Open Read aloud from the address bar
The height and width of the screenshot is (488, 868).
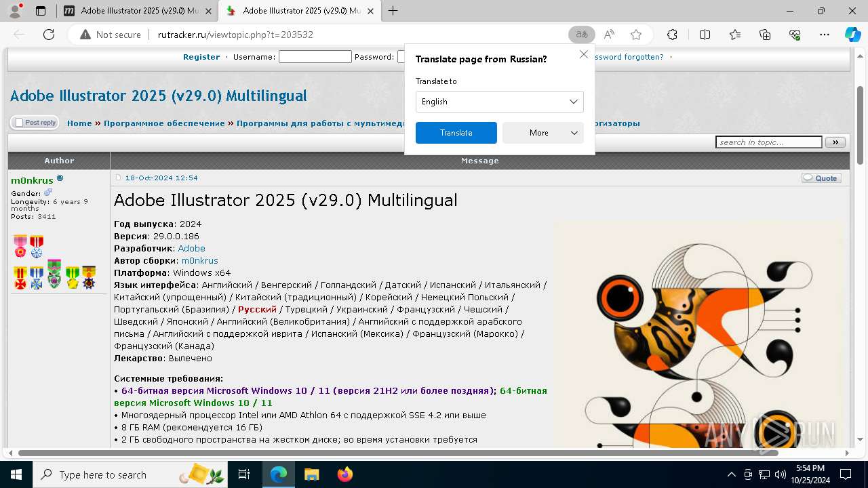coord(609,35)
